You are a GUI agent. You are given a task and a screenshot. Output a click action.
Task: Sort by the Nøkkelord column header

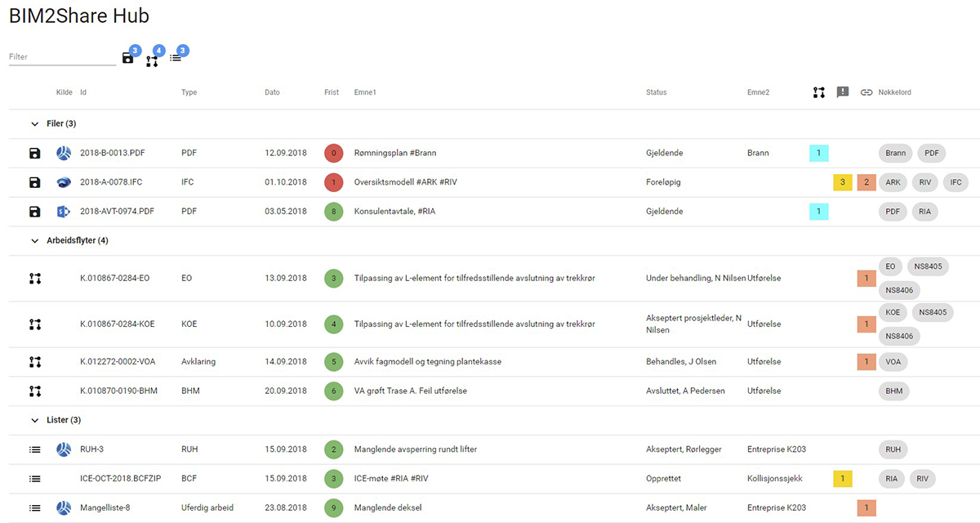click(895, 92)
